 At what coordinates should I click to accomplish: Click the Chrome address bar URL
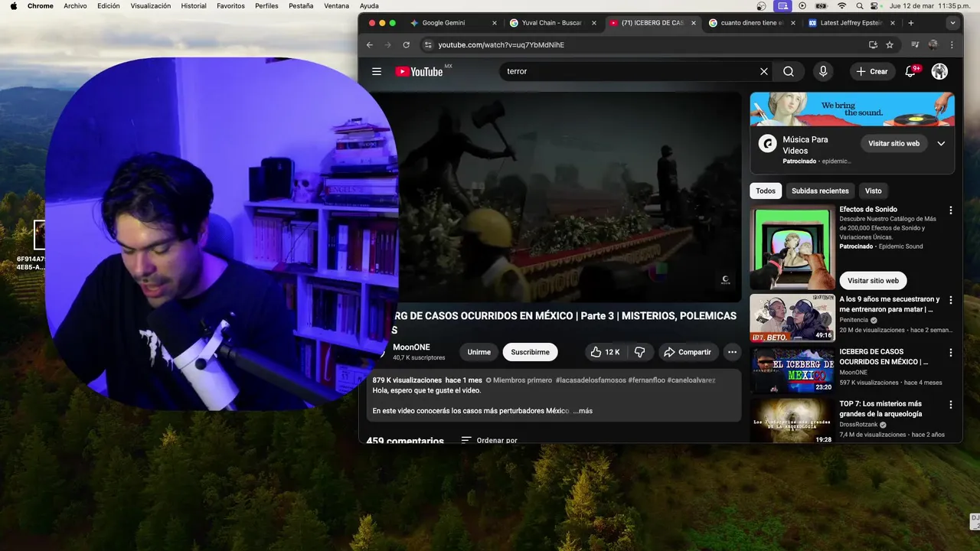tap(501, 45)
